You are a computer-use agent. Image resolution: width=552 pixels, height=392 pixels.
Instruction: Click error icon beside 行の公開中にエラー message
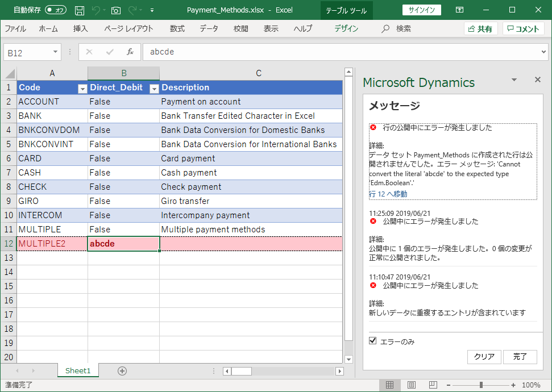pos(373,127)
